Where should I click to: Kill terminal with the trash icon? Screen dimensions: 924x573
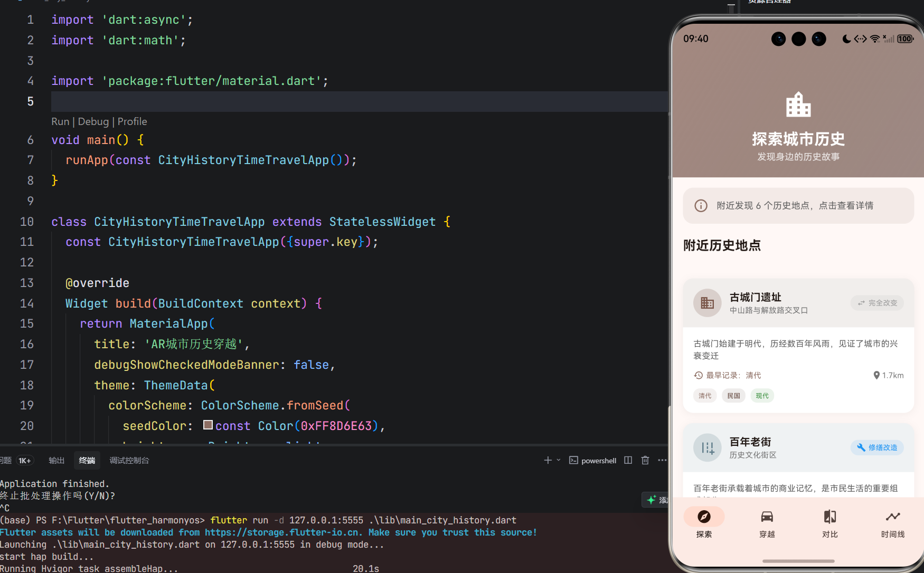[x=645, y=460]
